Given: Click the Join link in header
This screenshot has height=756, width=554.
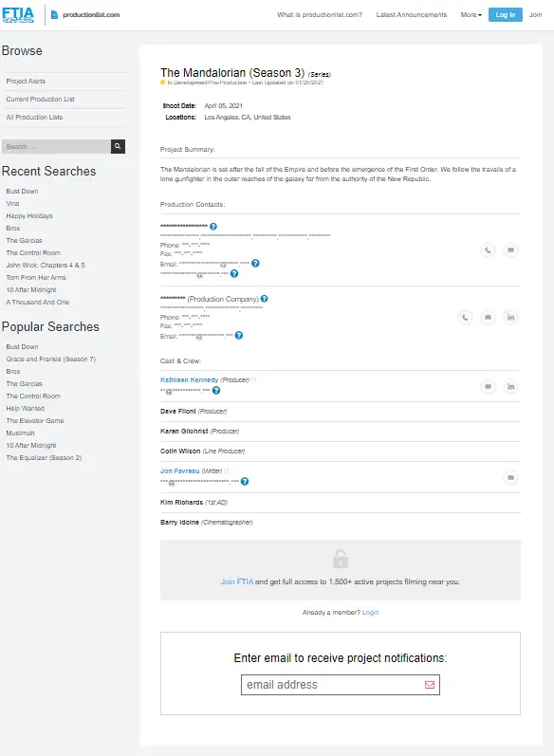Looking at the screenshot, I should coord(535,15).
